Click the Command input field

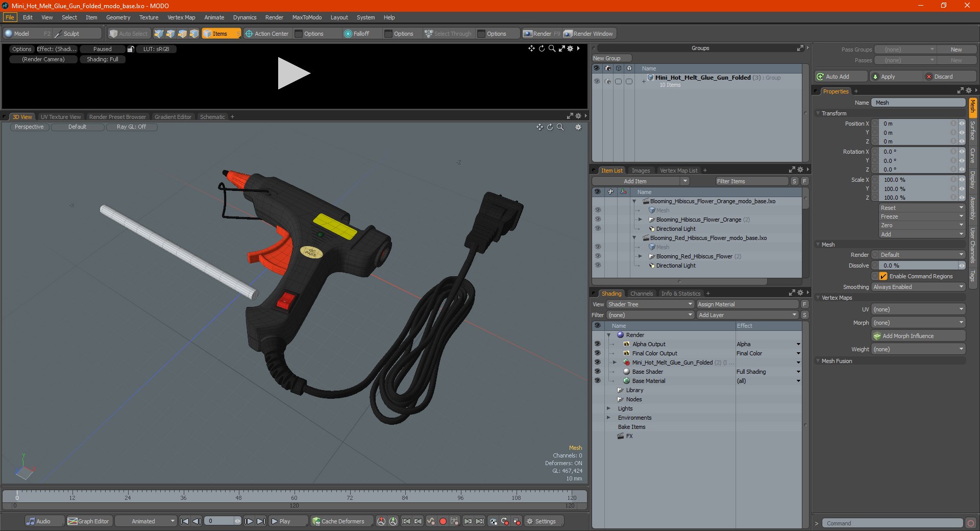point(892,523)
